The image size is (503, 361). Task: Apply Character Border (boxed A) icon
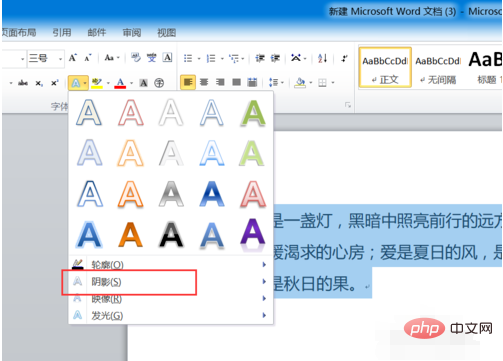coord(167,58)
